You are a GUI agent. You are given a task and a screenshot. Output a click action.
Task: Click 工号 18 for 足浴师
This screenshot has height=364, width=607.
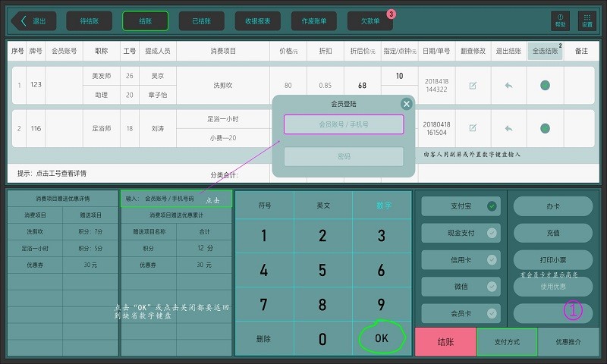129,128
